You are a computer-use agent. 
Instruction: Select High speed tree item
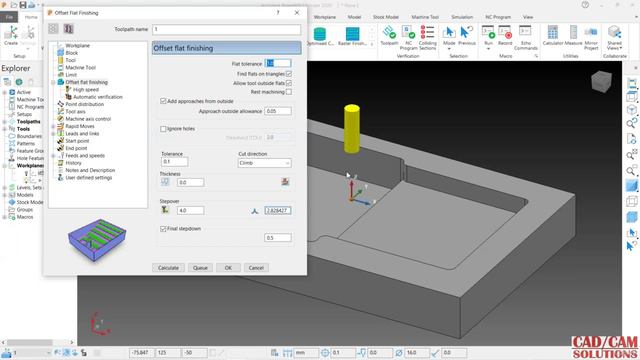point(86,89)
